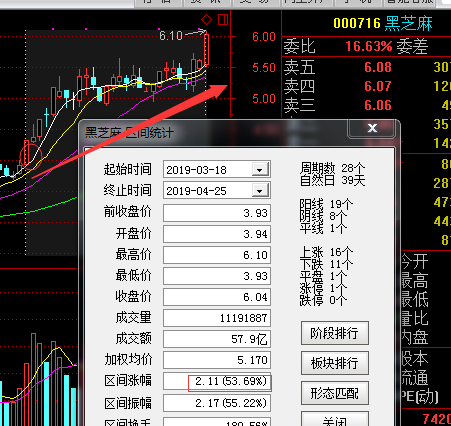The image size is (451, 426).
Task: Click the 5.00 price axis label
Action: [x=264, y=99]
